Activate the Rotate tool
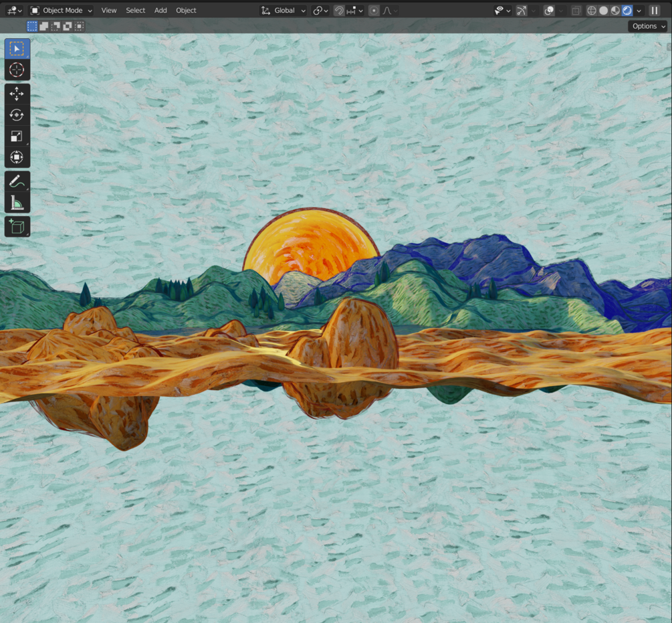Viewport: 672px width, 623px height. tap(17, 115)
